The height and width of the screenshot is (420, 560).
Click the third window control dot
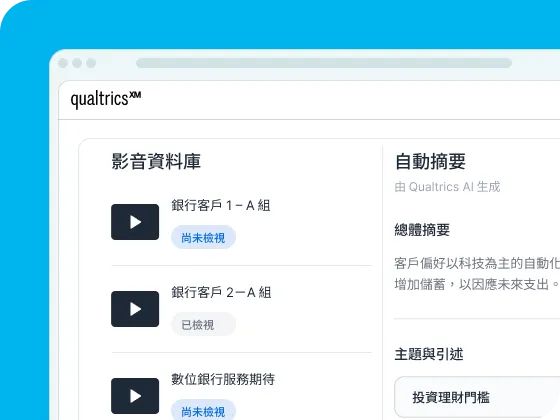91,63
